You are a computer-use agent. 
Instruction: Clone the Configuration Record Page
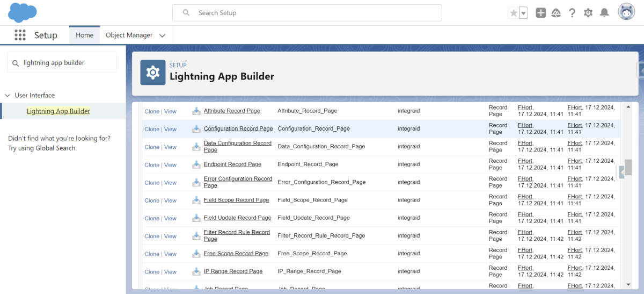pyautogui.click(x=152, y=129)
